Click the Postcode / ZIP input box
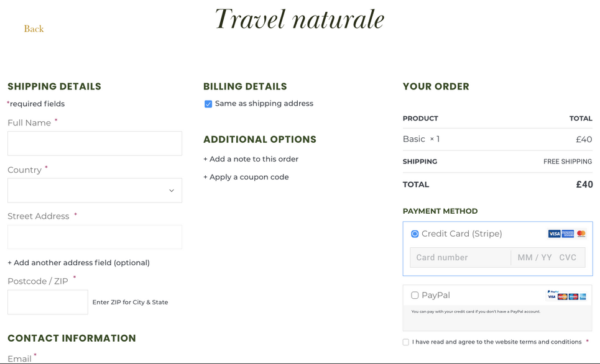 [x=48, y=303]
